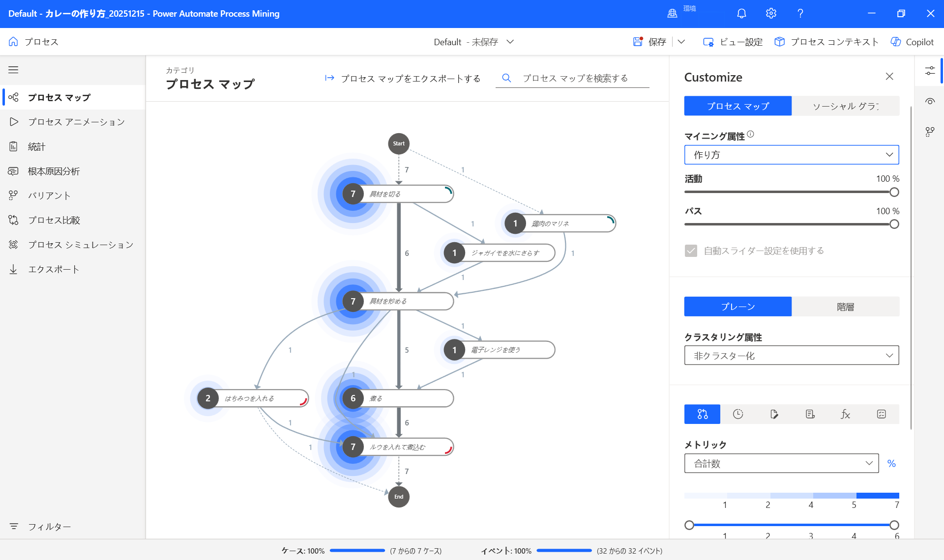The height and width of the screenshot is (560, 944).
Task: Select the fx custom metric icon
Action: (x=845, y=414)
